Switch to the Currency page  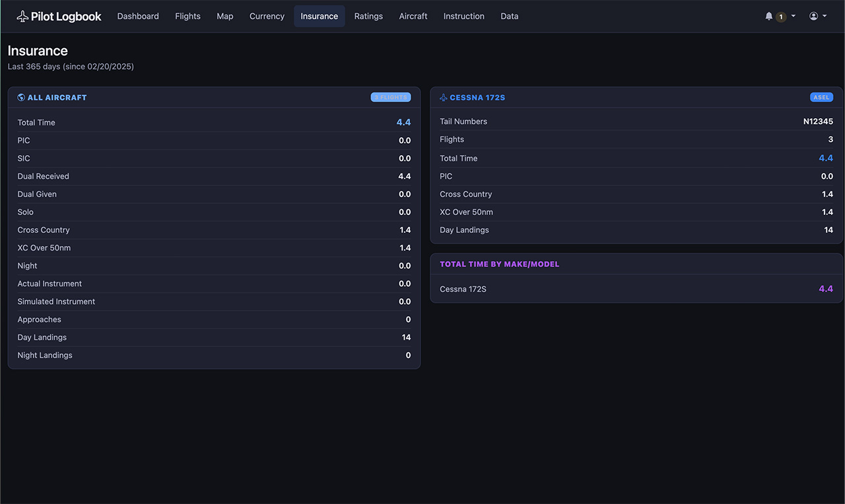tap(267, 16)
